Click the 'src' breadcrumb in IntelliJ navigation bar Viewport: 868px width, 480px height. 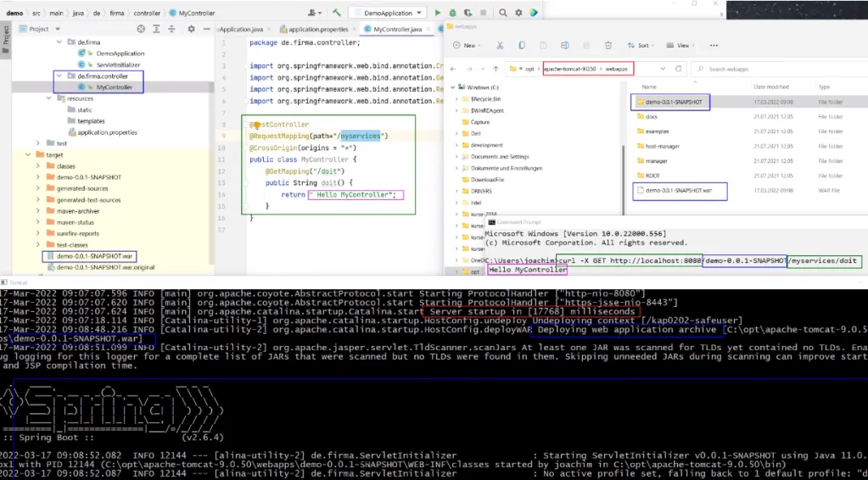(35, 13)
